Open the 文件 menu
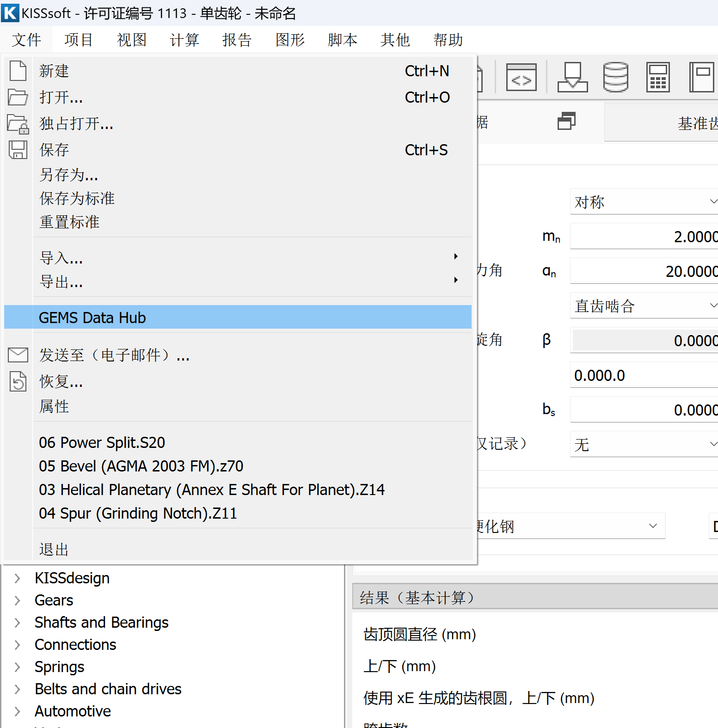The width and height of the screenshot is (718, 728). [x=26, y=40]
